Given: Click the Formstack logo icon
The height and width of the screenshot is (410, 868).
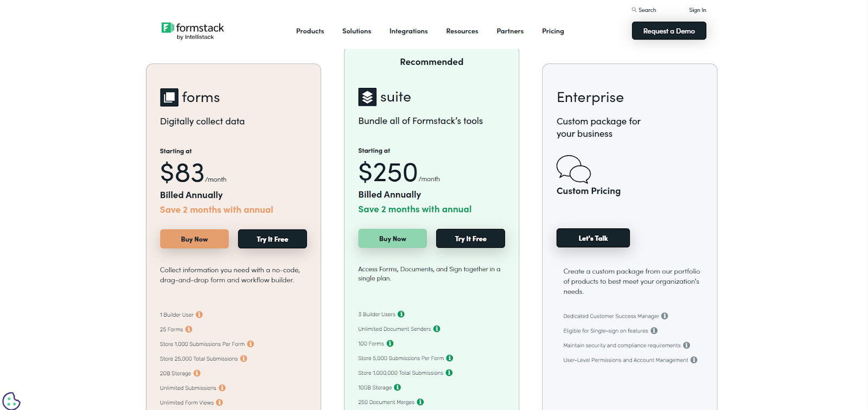Looking at the screenshot, I should [167, 28].
